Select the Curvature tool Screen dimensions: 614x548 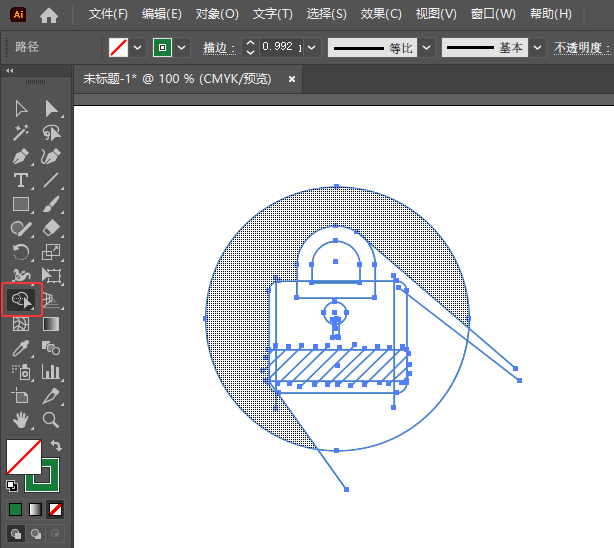coord(51,157)
